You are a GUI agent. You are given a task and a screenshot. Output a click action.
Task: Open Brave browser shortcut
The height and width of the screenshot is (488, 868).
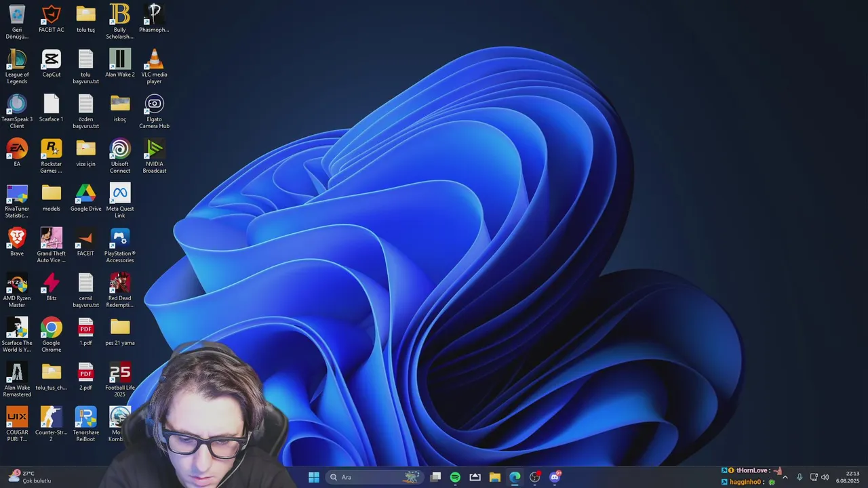(x=17, y=243)
